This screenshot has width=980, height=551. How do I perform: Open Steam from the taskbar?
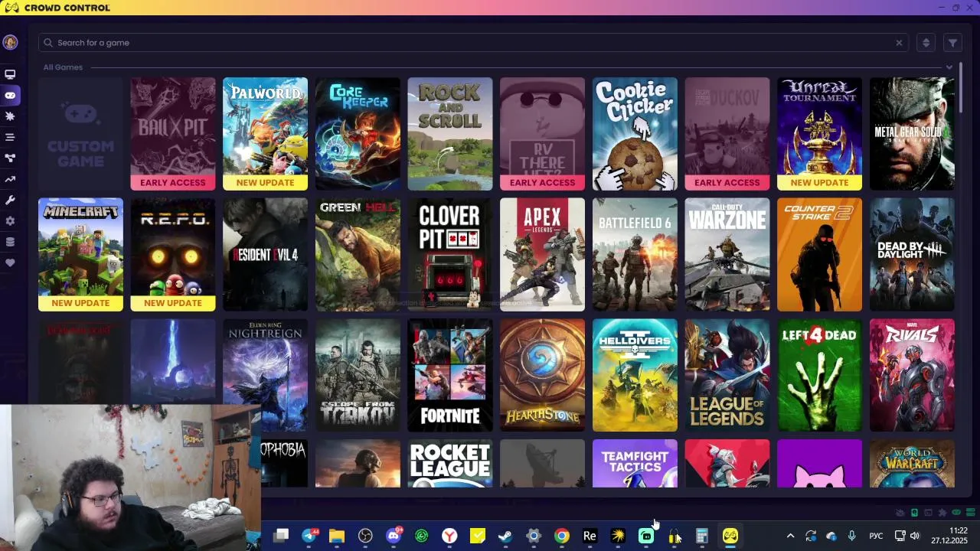[505, 536]
